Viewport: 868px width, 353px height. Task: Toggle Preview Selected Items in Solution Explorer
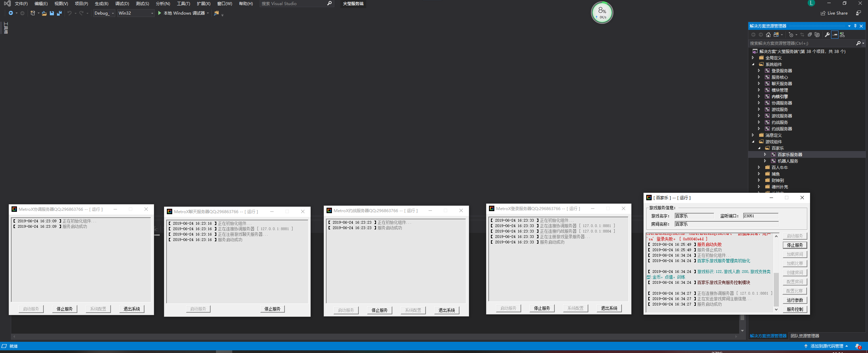coord(835,35)
